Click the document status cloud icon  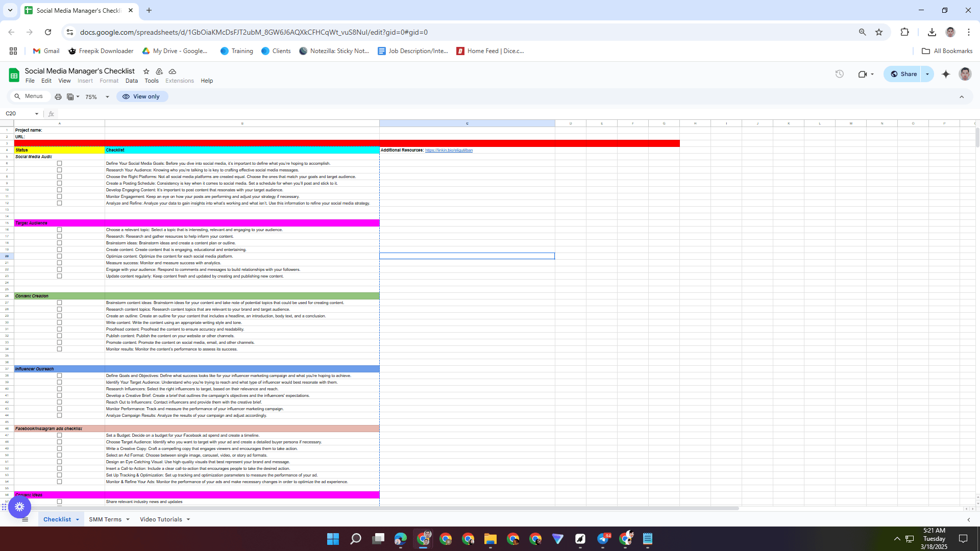(x=173, y=71)
